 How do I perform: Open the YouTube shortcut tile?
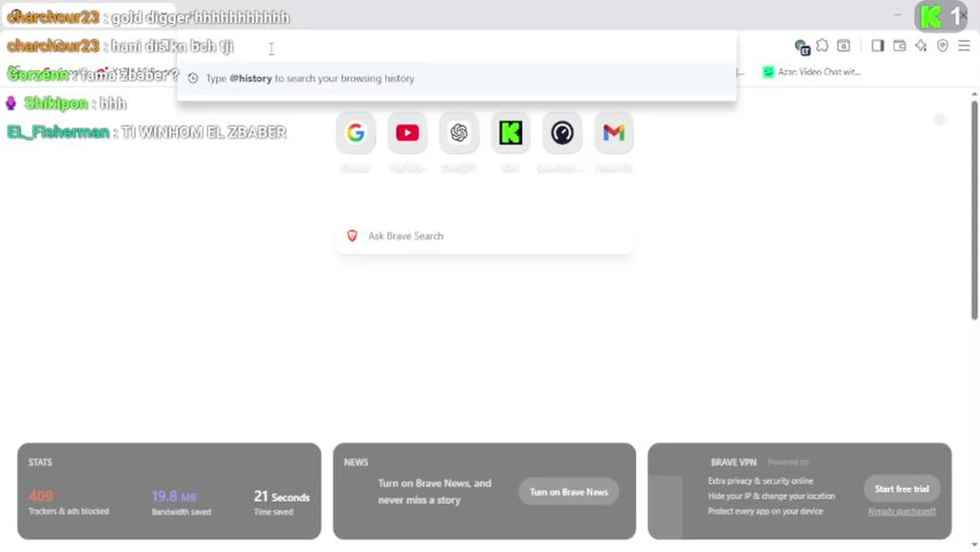[x=407, y=133]
